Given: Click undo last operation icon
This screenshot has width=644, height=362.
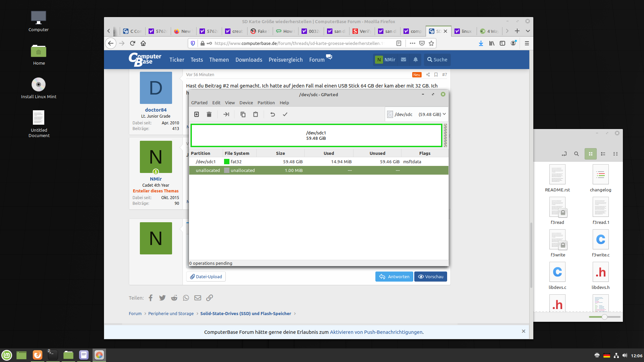Looking at the screenshot, I should pos(272,114).
